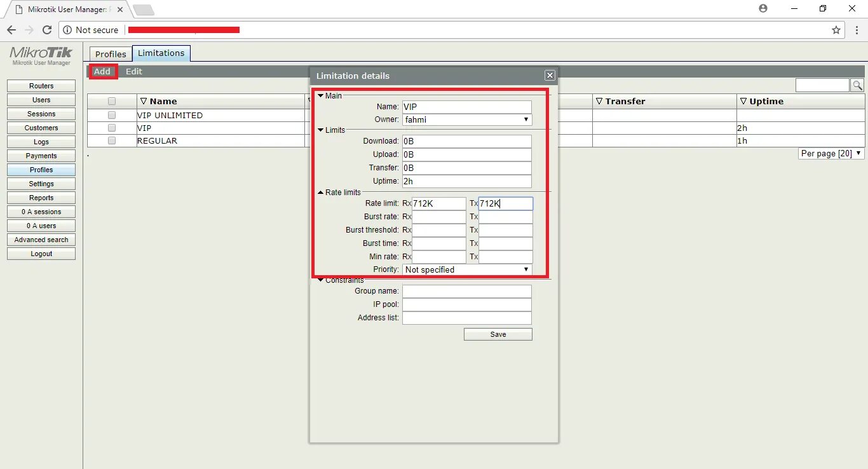Image resolution: width=868 pixels, height=469 pixels.
Task: Open the Logs page
Action: pyautogui.click(x=41, y=142)
